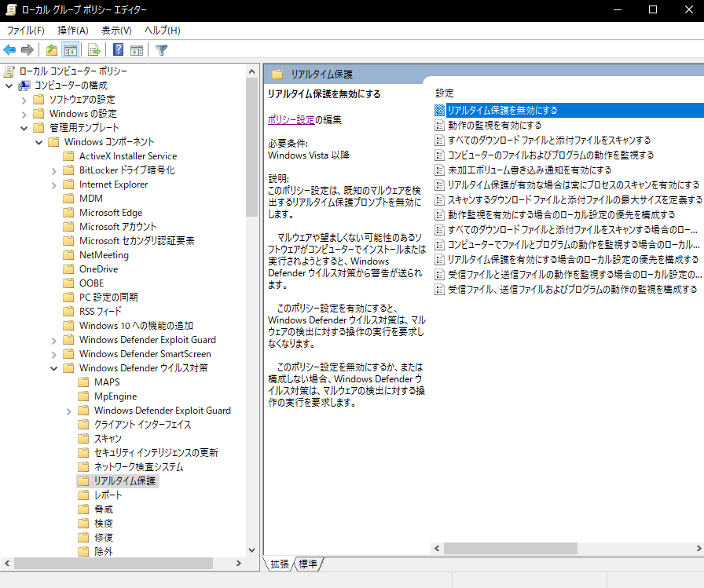Viewport: 704px width, 588px height.
Task: Select リアルタイム保護が有効な場合は常にプロセスのスキャンを有効にする
Action: [574, 184]
